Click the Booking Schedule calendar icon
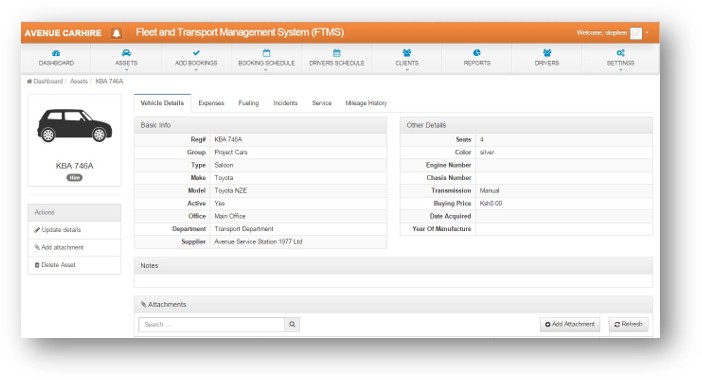 (266, 53)
